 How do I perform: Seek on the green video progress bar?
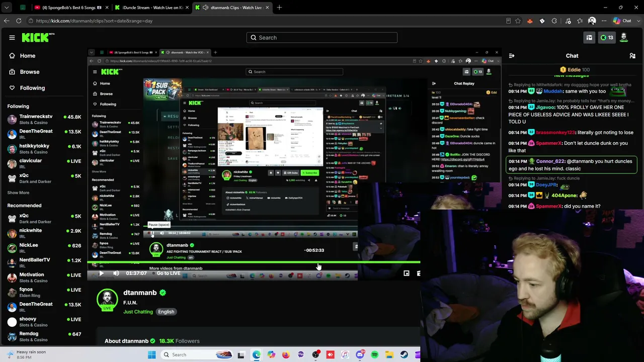(x=254, y=262)
